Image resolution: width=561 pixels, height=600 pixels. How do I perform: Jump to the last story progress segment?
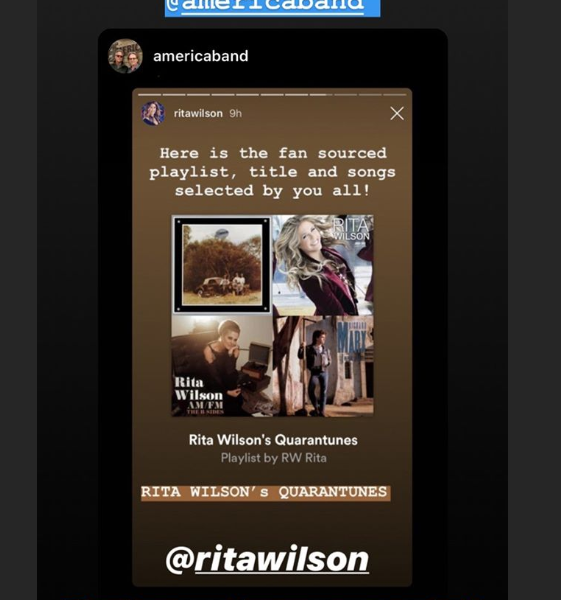pos(395,95)
